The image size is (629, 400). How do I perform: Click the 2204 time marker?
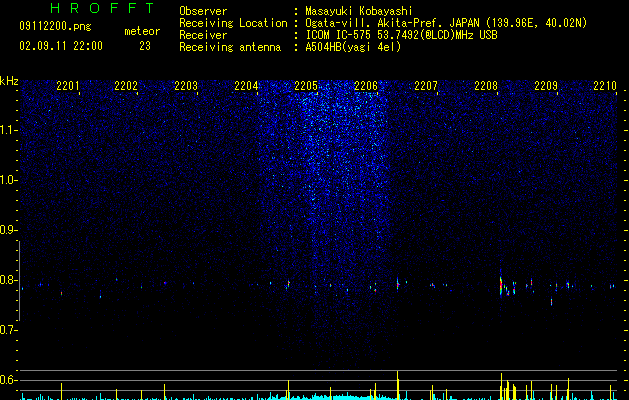click(246, 86)
